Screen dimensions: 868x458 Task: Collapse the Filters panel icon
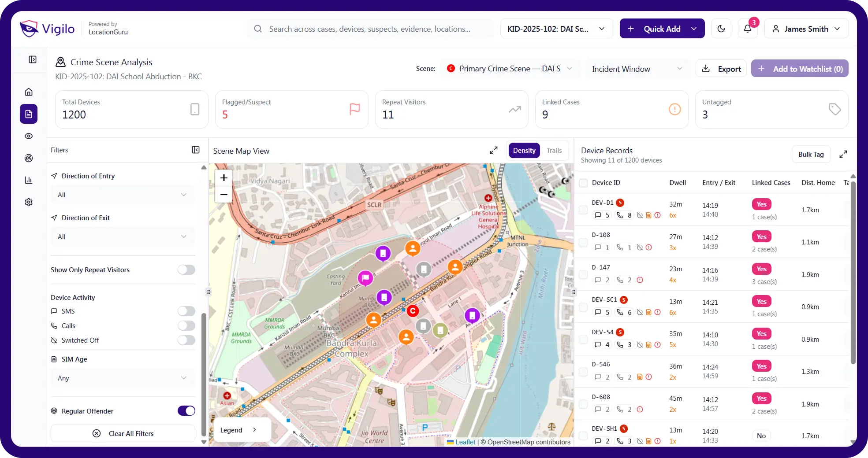pos(196,150)
